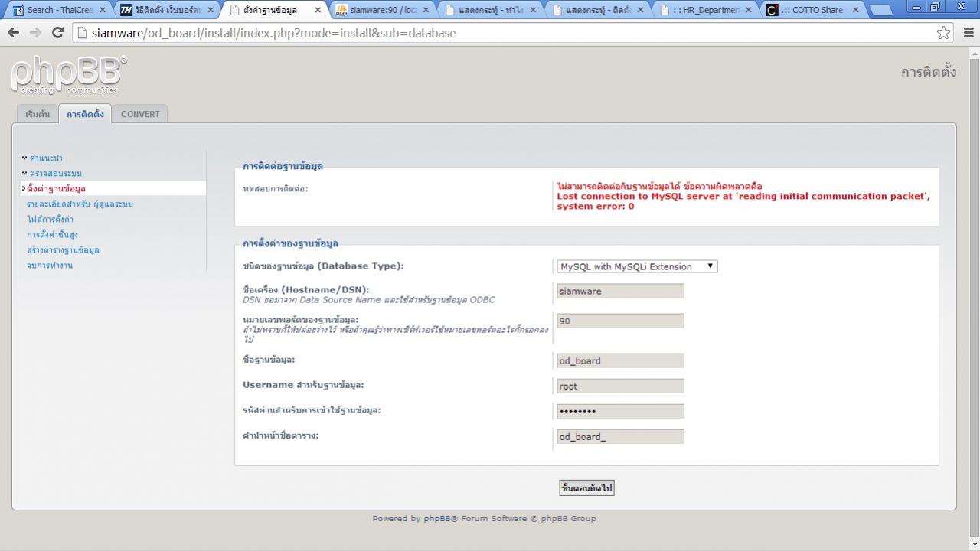Click the database password field
This screenshot has height=551, width=980.
tap(620, 411)
